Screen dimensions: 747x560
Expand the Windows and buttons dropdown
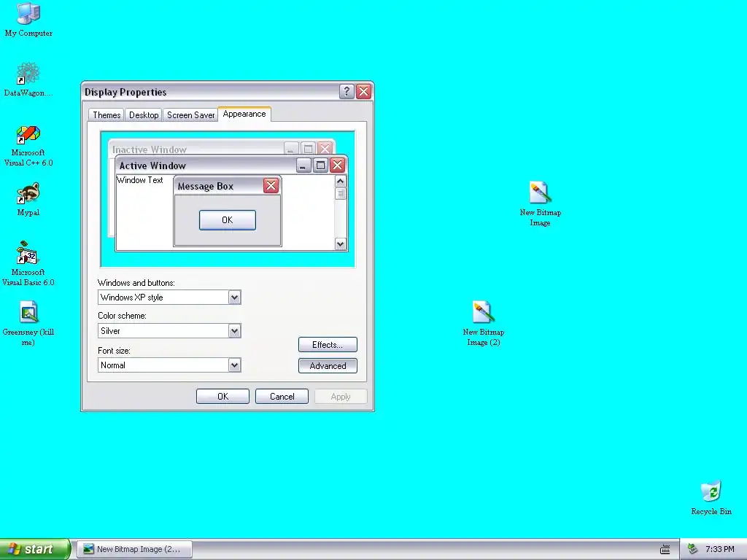coord(234,297)
